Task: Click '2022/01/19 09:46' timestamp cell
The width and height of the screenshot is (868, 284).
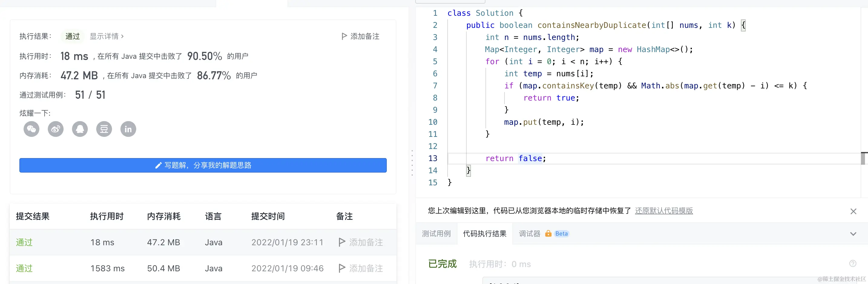Action: pos(287,268)
